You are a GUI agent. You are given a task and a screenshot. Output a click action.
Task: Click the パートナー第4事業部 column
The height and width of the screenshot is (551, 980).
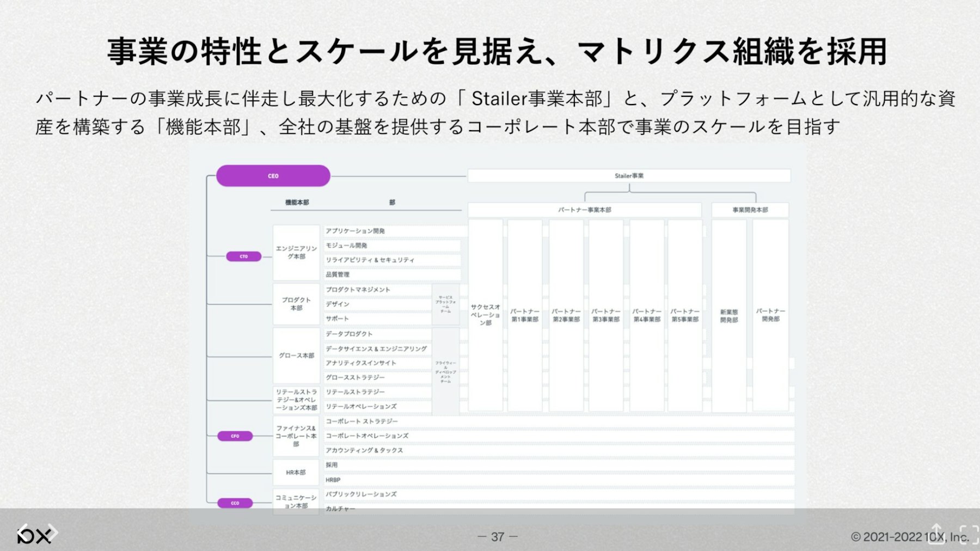(x=647, y=315)
